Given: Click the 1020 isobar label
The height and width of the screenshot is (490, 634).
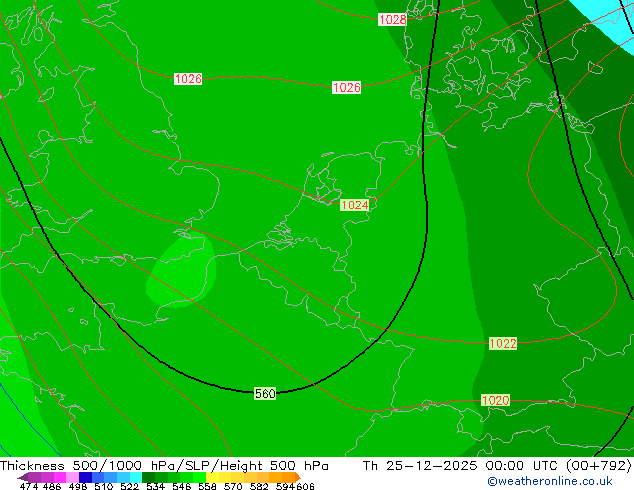Looking at the screenshot, I should [495, 400].
